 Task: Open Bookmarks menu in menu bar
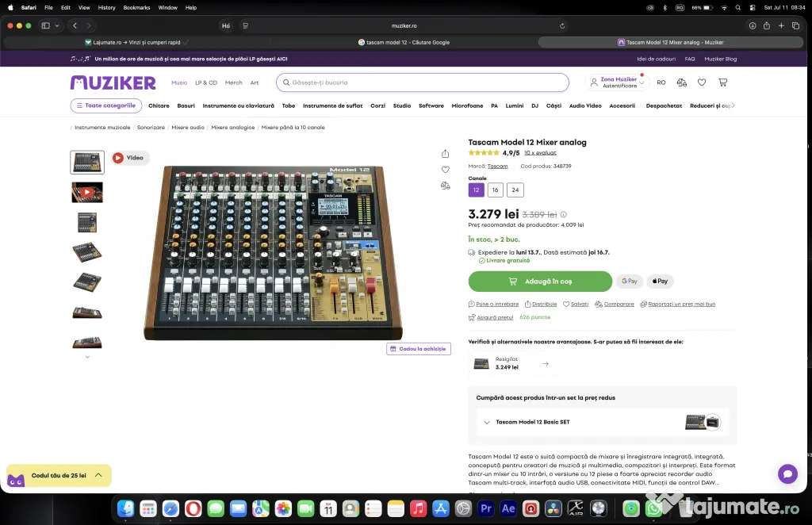point(136,8)
